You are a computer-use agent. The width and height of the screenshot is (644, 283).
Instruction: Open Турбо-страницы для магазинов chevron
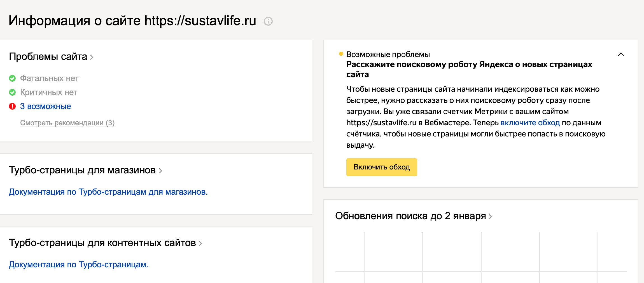pos(160,171)
